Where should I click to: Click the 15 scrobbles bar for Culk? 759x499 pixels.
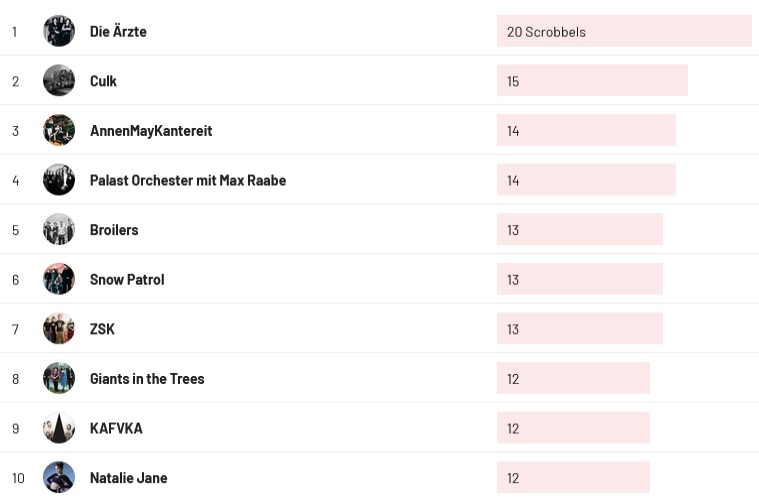coord(592,81)
